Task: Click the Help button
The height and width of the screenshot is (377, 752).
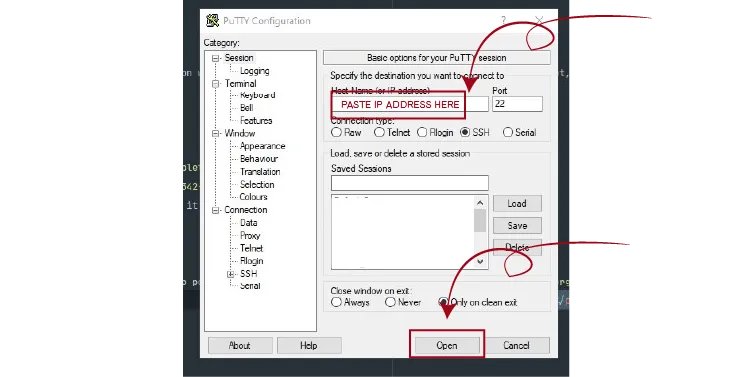Action: pos(309,345)
